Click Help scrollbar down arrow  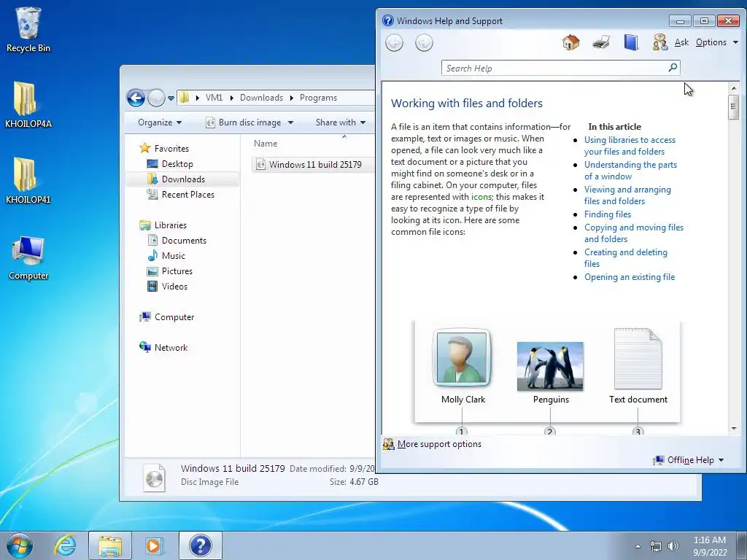point(734,429)
